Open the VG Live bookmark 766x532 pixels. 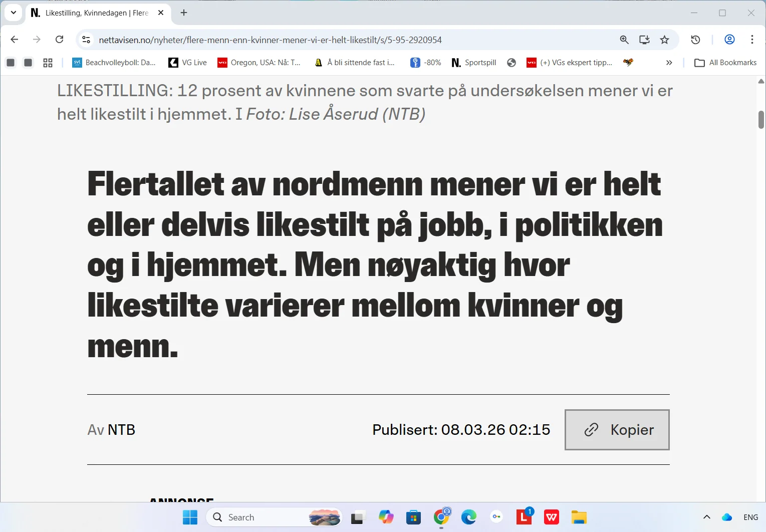click(x=187, y=62)
